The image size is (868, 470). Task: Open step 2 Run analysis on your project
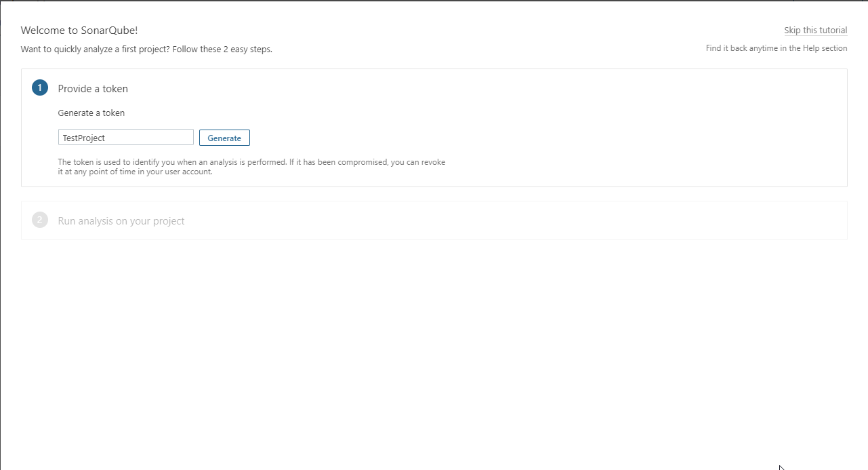434,220
